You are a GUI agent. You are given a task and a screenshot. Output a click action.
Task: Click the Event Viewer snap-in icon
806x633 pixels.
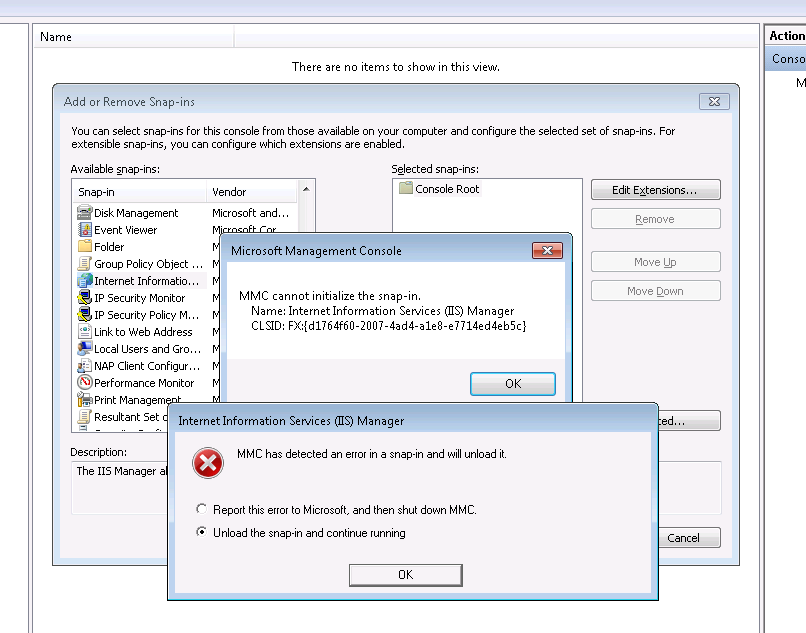84,229
